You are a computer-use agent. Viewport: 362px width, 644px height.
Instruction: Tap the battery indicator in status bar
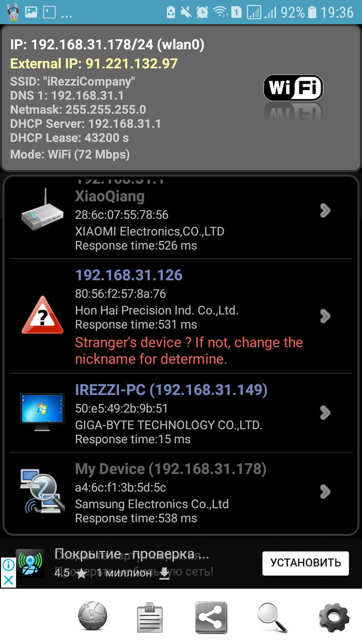(312, 12)
